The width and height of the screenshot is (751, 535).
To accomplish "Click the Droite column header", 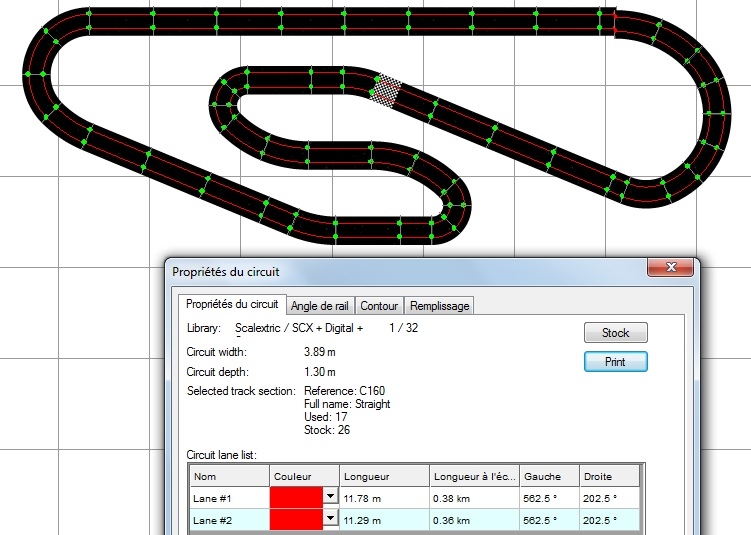I will (607, 477).
